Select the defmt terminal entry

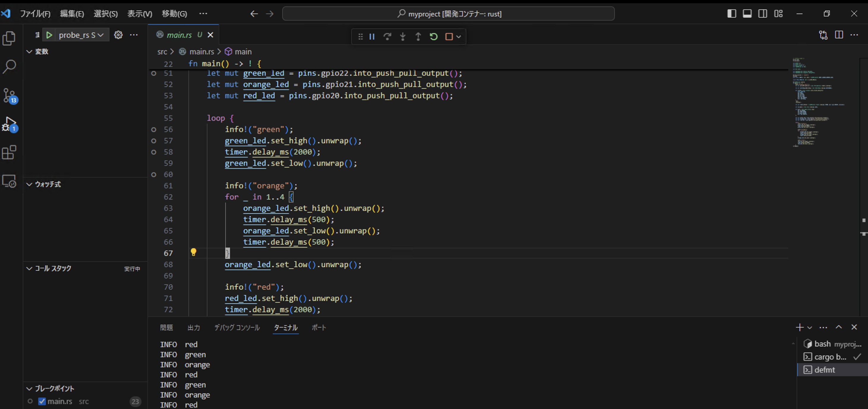pos(832,370)
